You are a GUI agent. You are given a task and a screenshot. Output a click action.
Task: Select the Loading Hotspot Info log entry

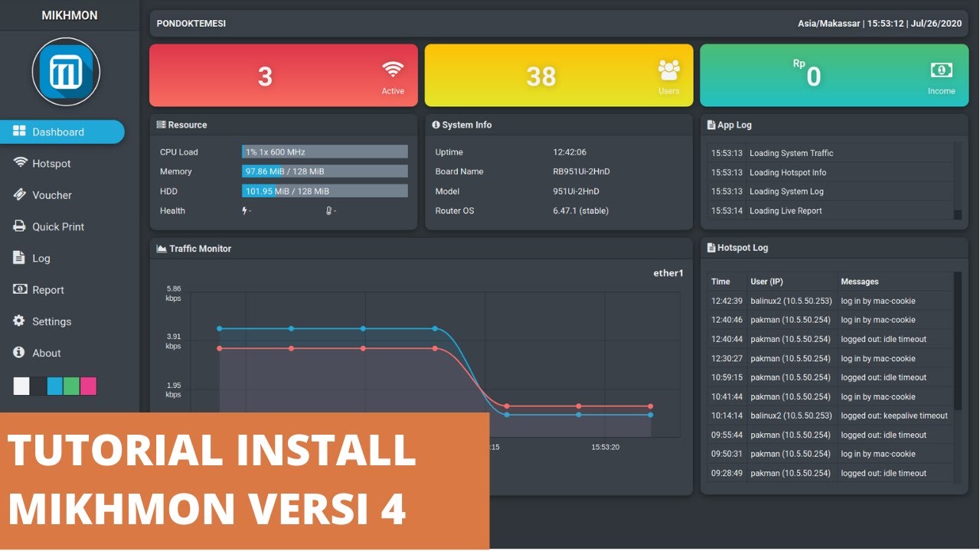point(830,172)
